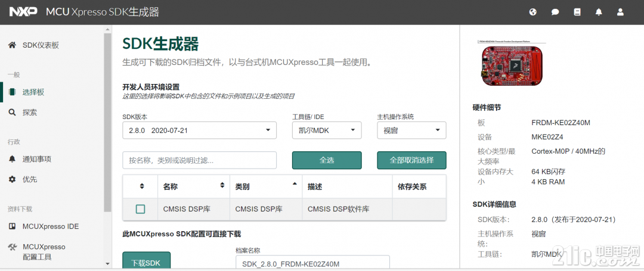
Task: Open MCUXpresso IDE download link
Action: (51, 226)
